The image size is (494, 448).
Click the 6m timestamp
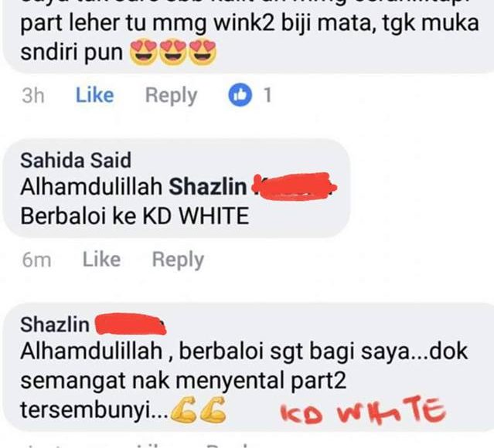tap(36, 260)
